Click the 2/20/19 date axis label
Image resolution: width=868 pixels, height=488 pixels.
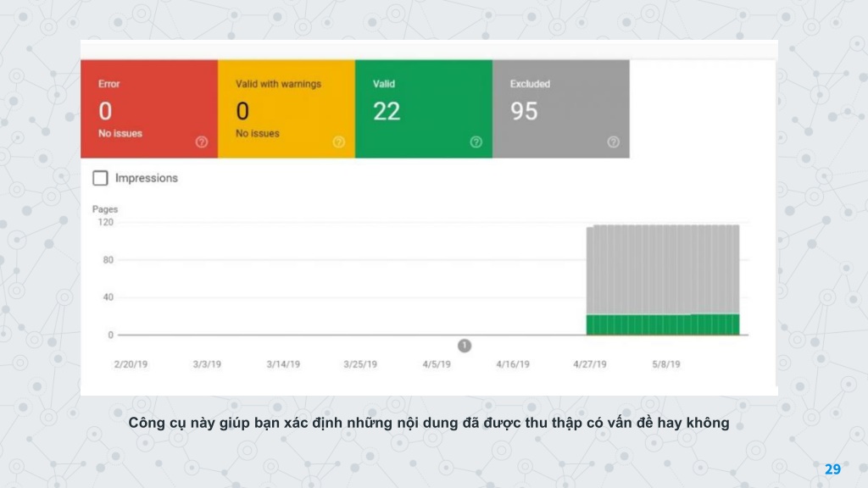pyautogui.click(x=131, y=364)
